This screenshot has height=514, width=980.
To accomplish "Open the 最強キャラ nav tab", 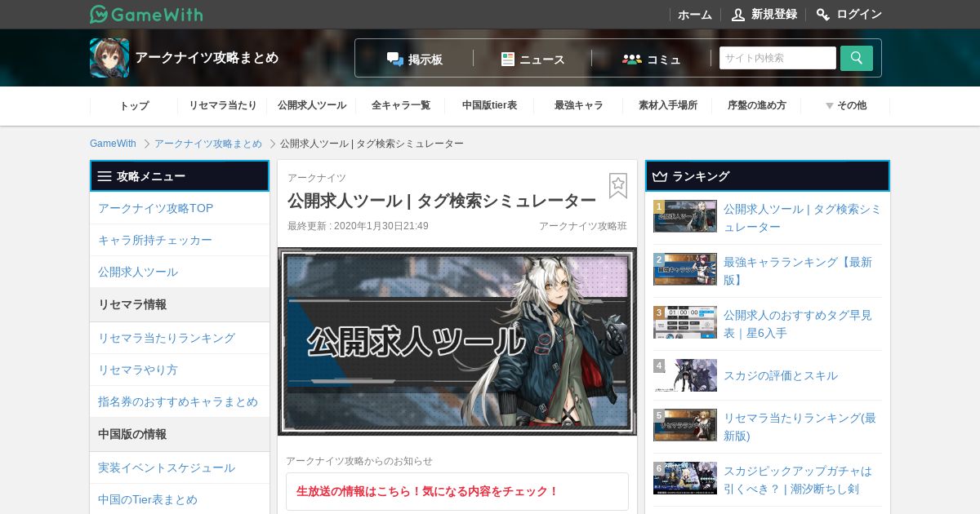I will pyautogui.click(x=579, y=105).
